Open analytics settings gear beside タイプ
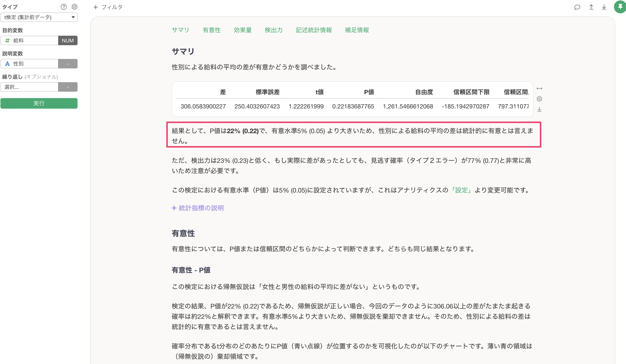The height and width of the screenshot is (364, 626). point(75,7)
